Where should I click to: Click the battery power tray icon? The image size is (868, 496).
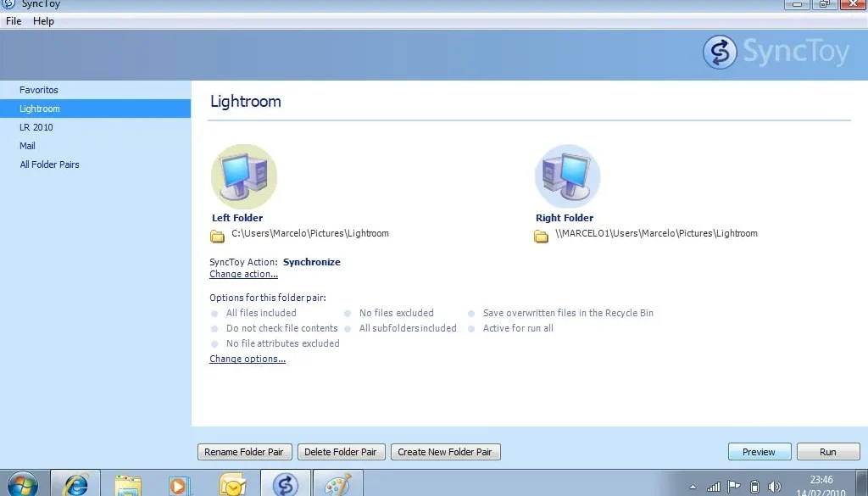(754, 487)
